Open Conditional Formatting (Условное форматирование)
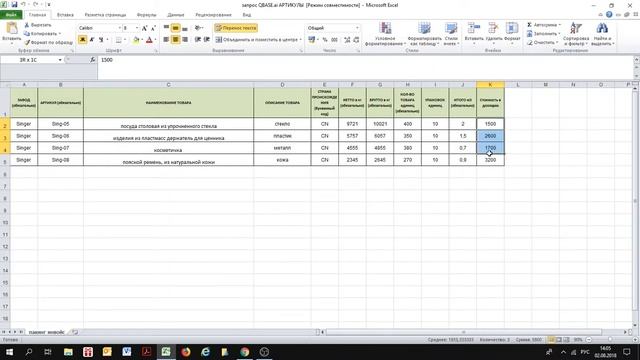This screenshot has width=640, height=360. [x=385, y=33]
